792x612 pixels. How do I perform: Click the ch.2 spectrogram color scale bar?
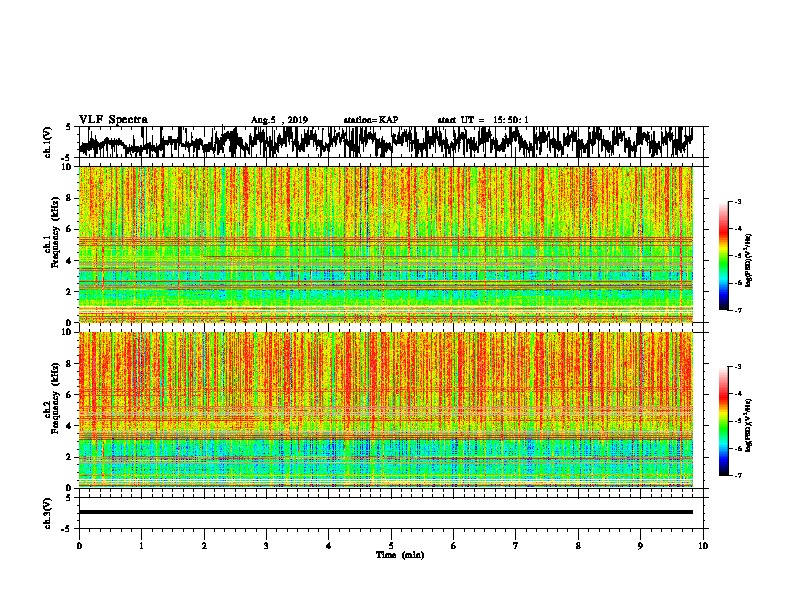pyautogui.click(x=723, y=421)
